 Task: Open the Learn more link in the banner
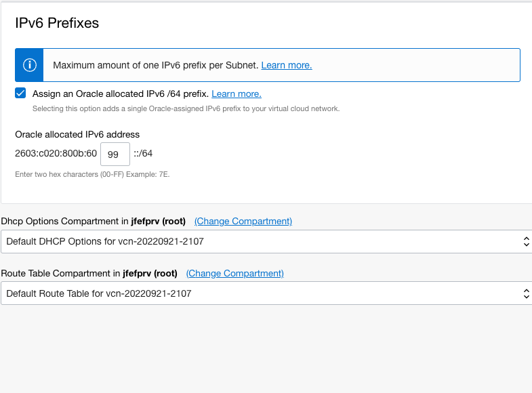(x=286, y=65)
